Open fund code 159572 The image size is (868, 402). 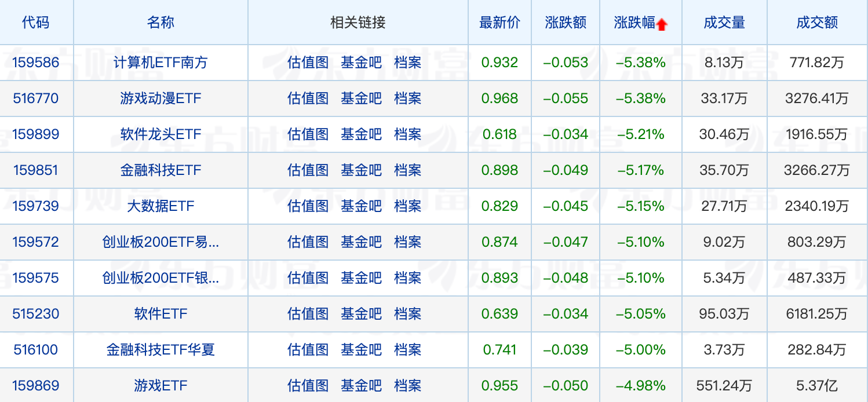click(x=36, y=242)
